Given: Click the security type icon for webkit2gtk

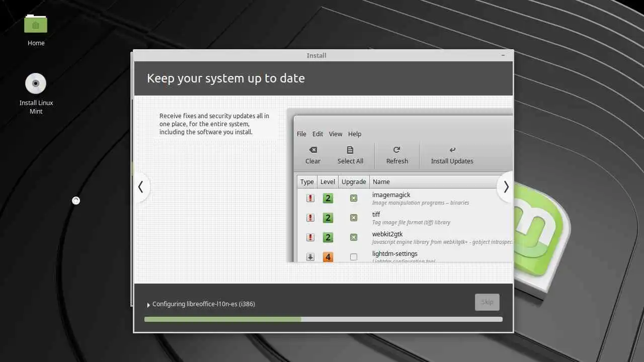Looking at the screenshot, I should (310, 237).
